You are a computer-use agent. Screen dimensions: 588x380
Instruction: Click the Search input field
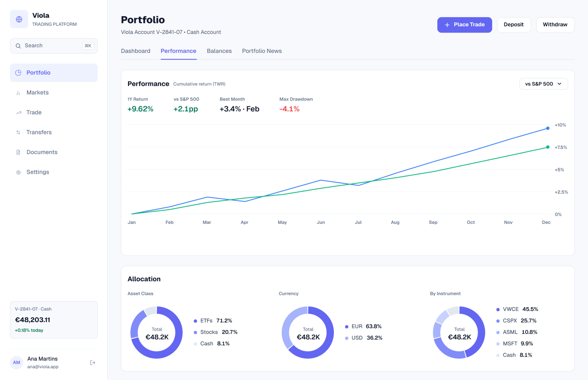click(x=54, y=46)
